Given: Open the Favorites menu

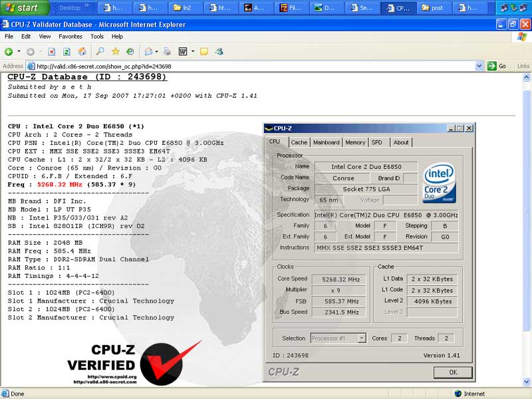Looking at the screenshot, I should pos(70,37).
